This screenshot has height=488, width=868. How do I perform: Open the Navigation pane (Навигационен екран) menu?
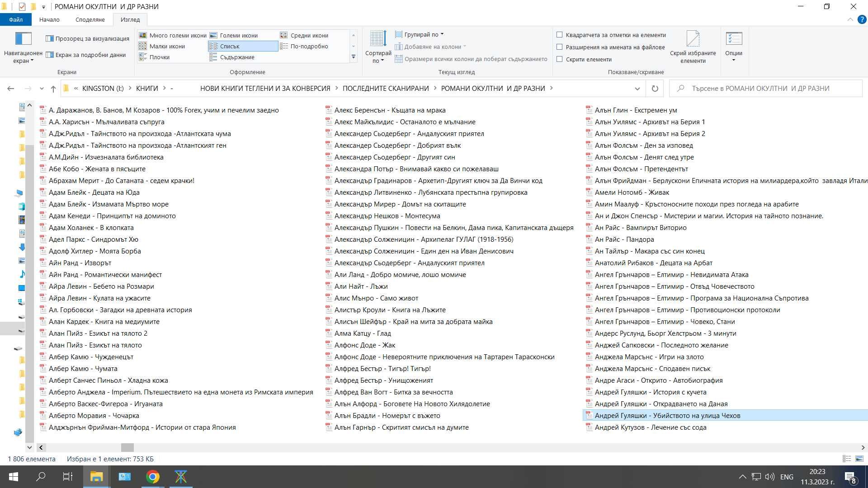point(23,47)
